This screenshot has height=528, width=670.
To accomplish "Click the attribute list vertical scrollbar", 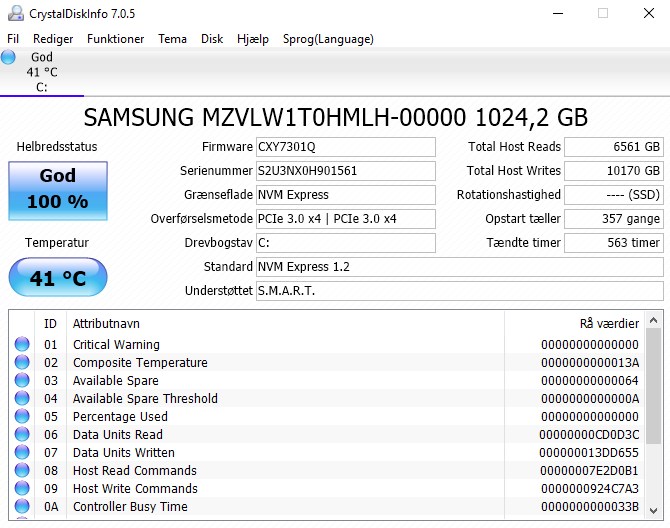I will pos(653,420).
